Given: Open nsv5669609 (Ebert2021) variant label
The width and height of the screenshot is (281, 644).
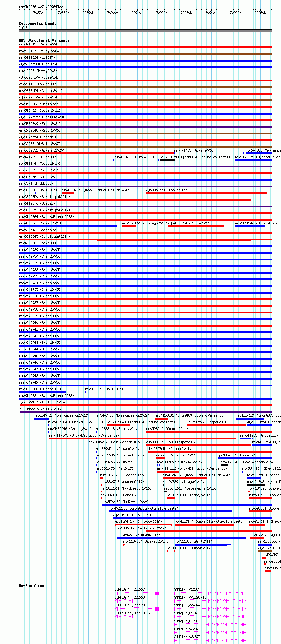Looking at the screenshot, I should point(40,124).
